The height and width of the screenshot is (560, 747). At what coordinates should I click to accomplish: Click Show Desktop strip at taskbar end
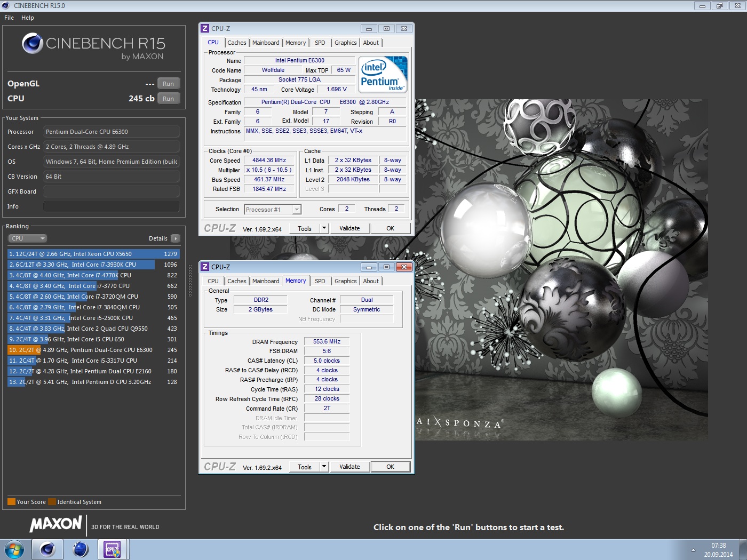point(743,549)
